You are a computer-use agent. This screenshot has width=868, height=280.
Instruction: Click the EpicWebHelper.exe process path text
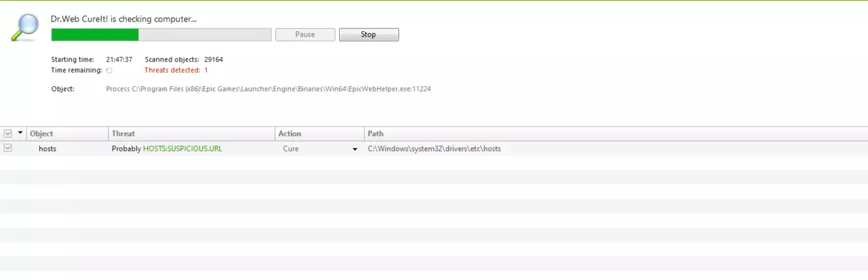click(x=269, y=89)
